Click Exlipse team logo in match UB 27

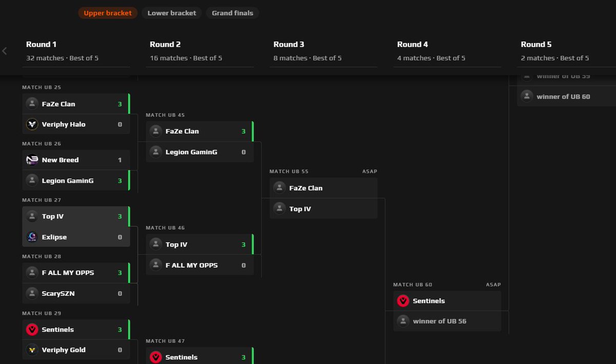(32, 237)
